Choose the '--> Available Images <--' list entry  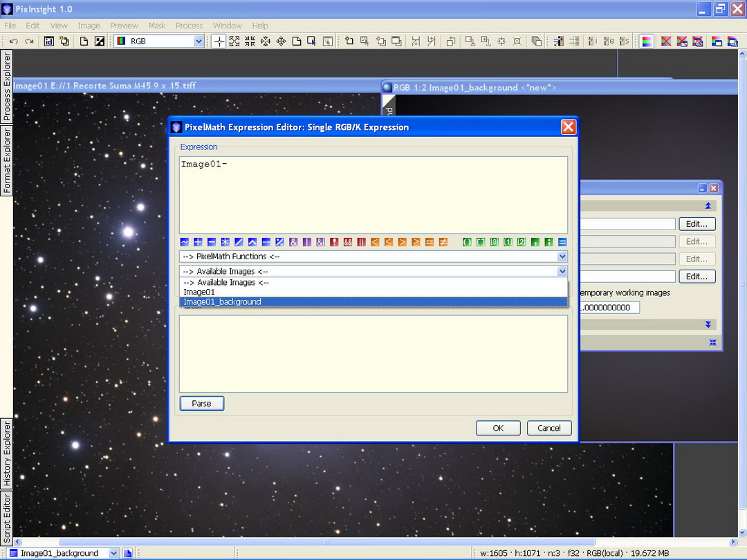coord(373,282)
